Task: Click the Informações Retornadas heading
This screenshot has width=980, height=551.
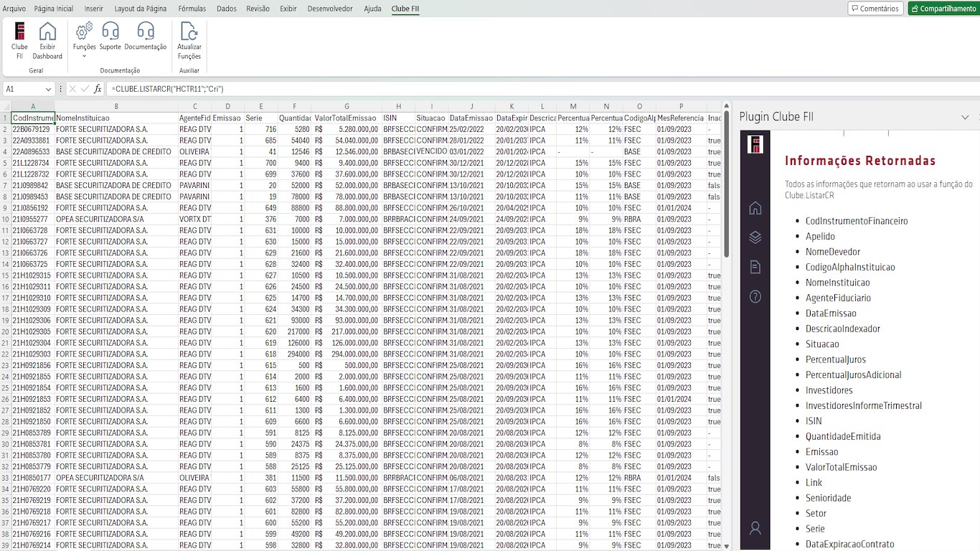Action: [860, 161]
